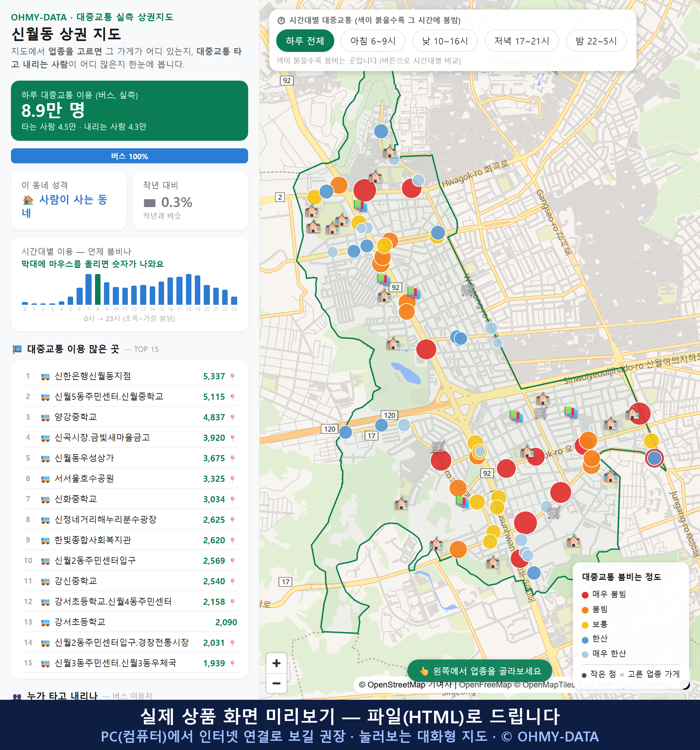Click pin icon for 양강중학교
The height and width of the screenshot is (750, 700).
(232, 417)
